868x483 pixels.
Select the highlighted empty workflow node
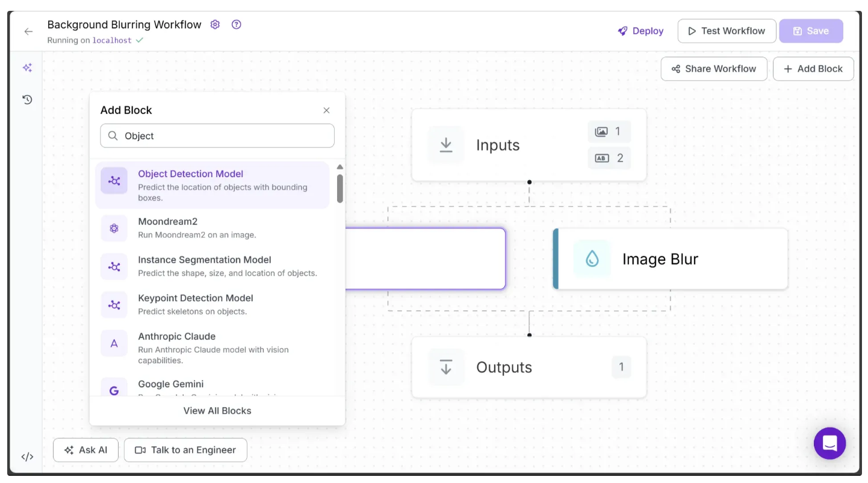[425, 259]
